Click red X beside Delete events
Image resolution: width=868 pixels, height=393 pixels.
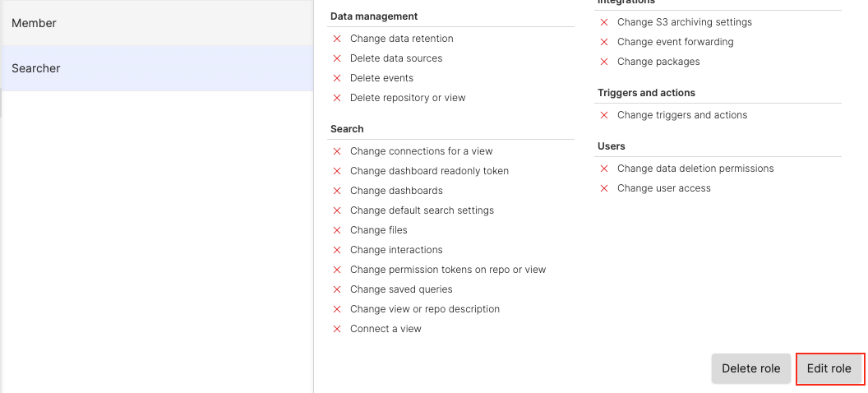point(337,78)
